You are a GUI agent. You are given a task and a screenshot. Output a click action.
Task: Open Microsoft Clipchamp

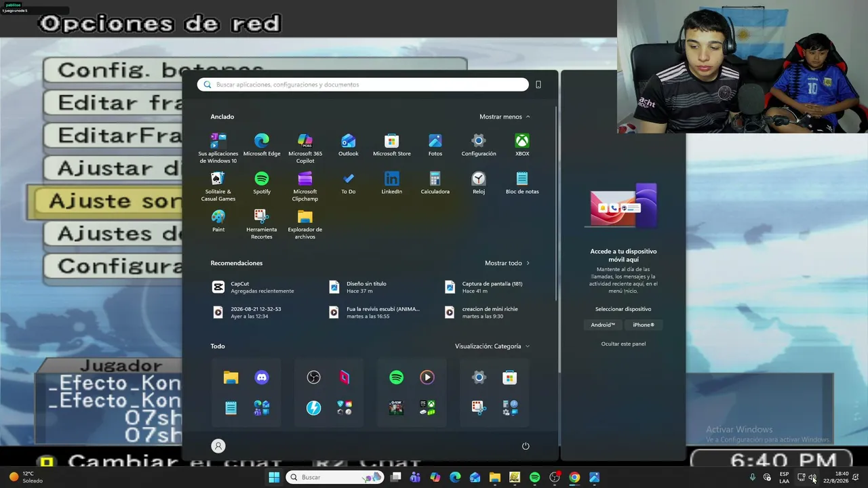point(305,186)
